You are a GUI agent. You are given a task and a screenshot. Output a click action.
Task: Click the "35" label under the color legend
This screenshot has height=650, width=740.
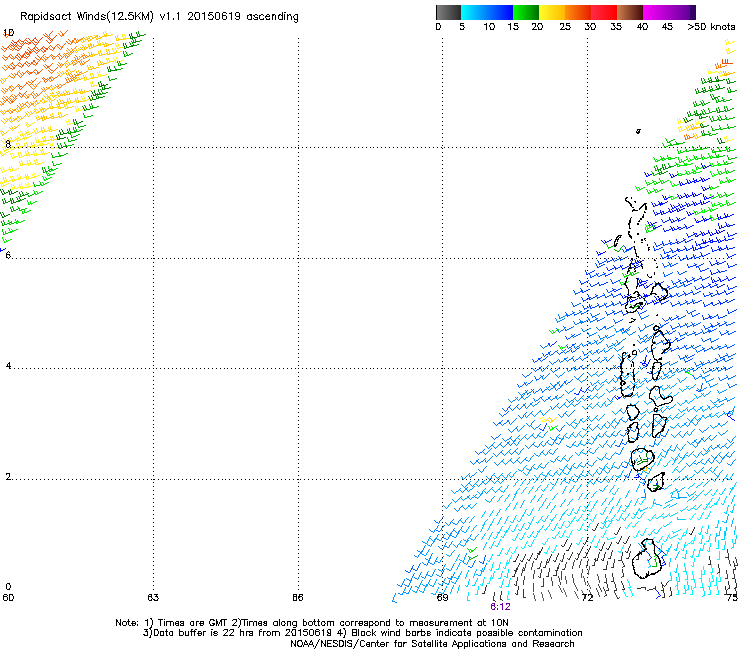tap(616, 27)
